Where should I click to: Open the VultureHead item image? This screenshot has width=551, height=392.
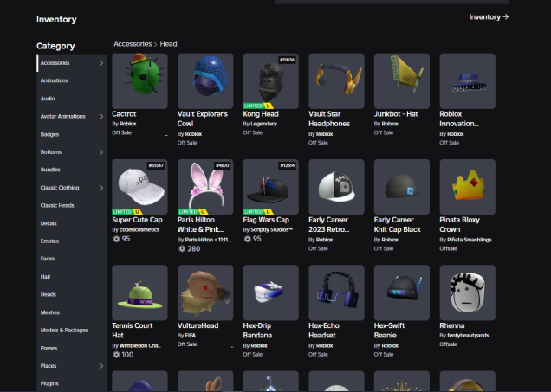(x=205, y=292)
